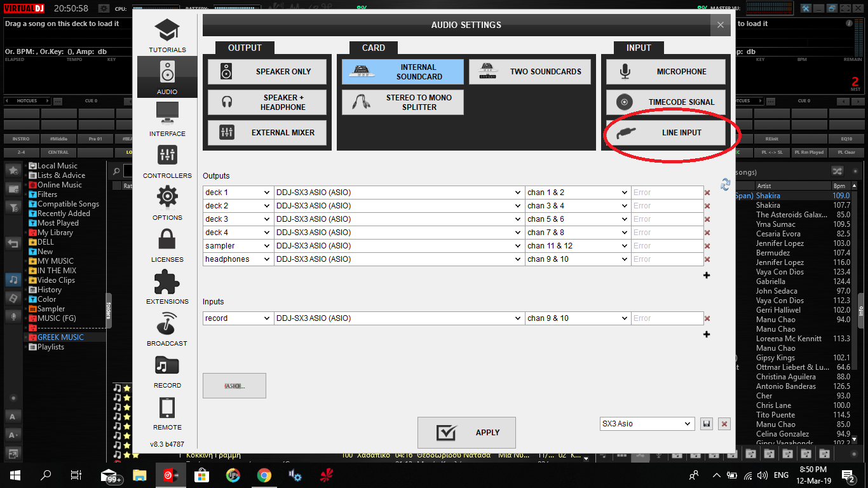Open the ASIO configuration button
868x488 pixels.
pos(234,386)
